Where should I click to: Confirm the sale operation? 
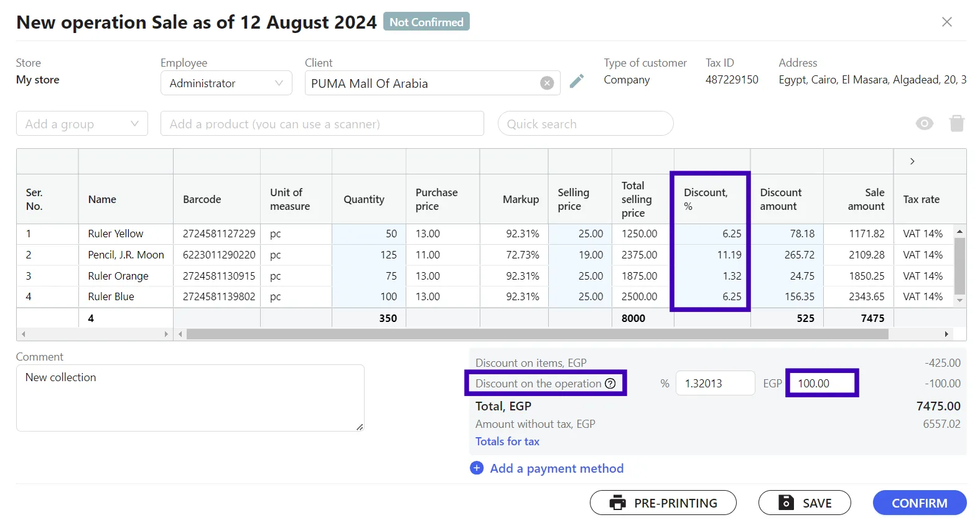click(x=920, y=503)
